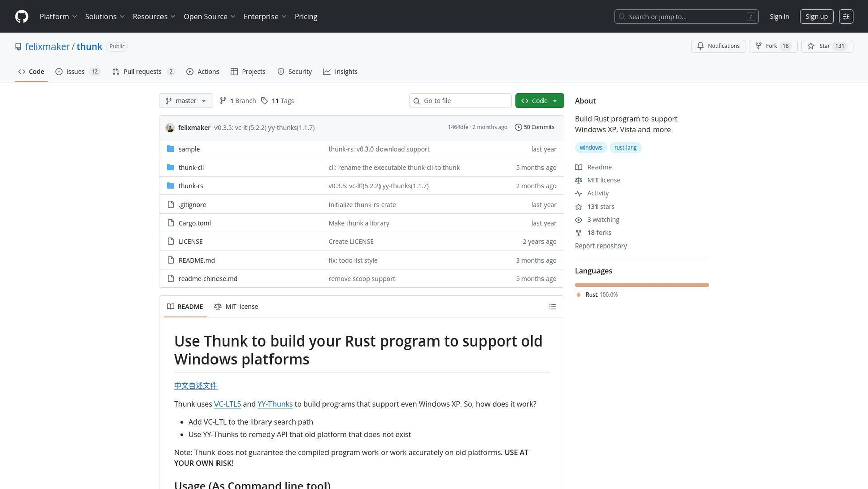Open the sample folder

pyautogui.click(x=189, y=149)
